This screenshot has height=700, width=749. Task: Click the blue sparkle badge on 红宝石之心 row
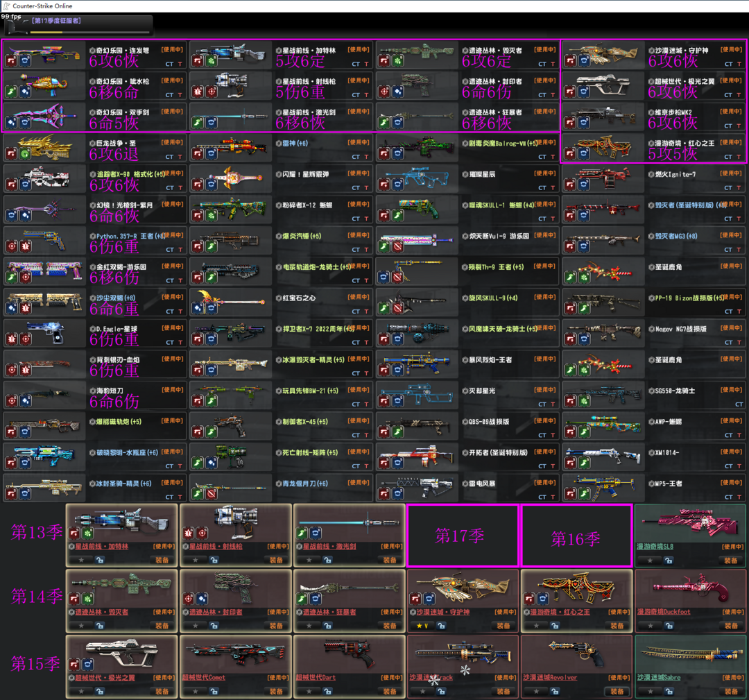tap(197, 308)
